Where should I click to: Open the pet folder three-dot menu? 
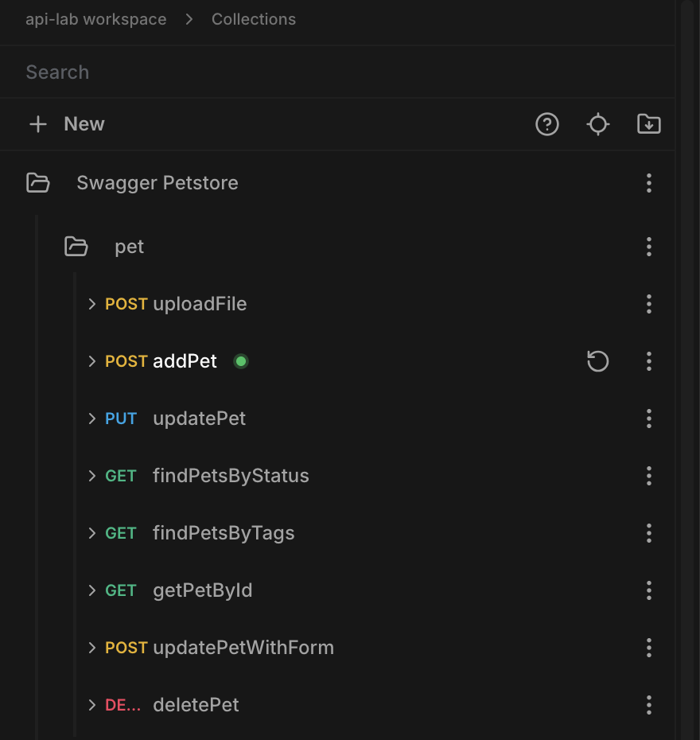pyautogui.click(x=649, y=247)
